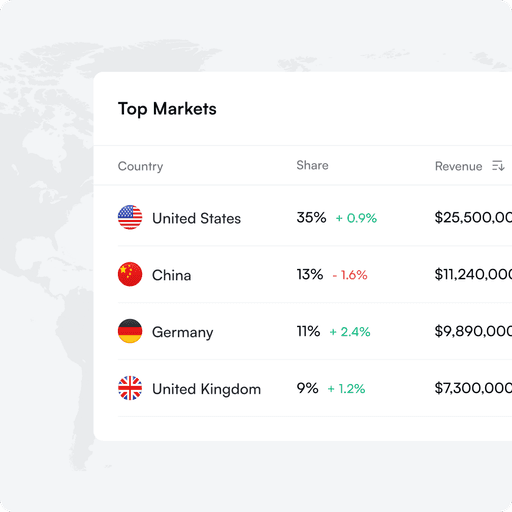Click the United Kingdom flag icon
Image resolution: width=512 pixels, height=512 pixels.
coord(130,388)
